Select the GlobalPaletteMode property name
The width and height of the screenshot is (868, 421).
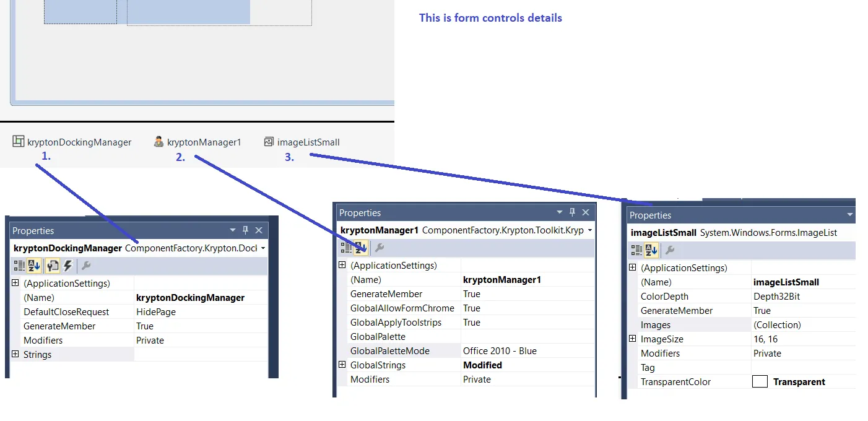(389, 351)
